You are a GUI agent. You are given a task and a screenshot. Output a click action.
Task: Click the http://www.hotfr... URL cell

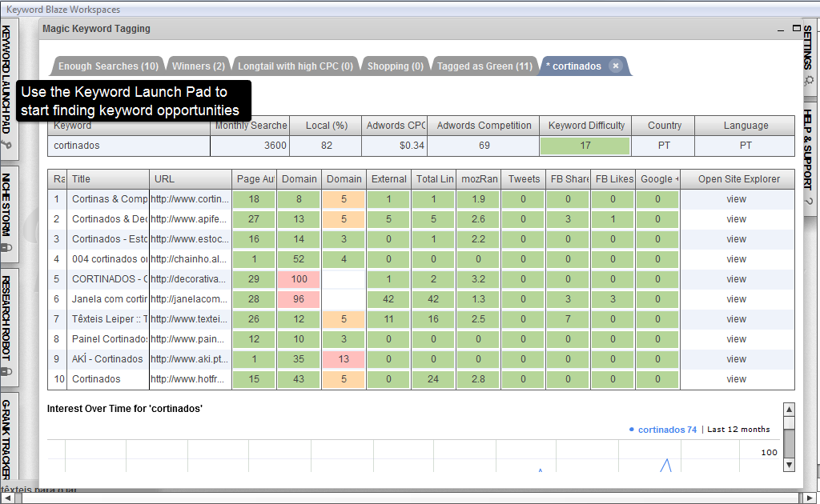pos(191,379)
